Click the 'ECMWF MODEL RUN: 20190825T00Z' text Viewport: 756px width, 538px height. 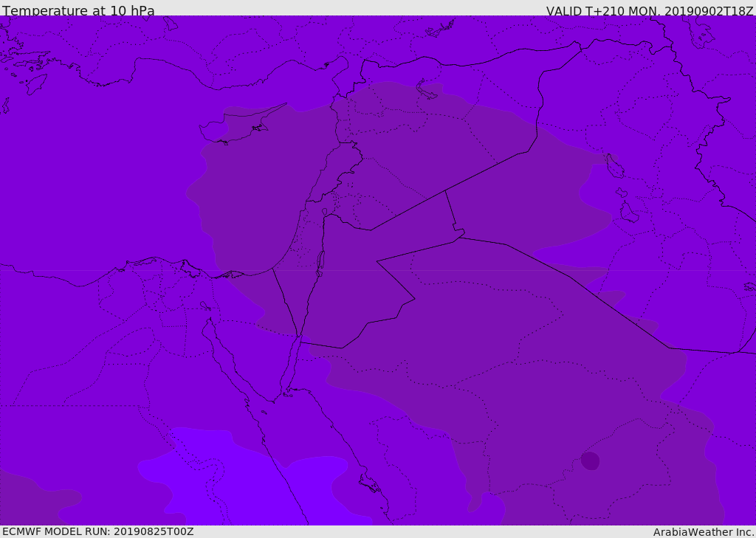(98, 531)
